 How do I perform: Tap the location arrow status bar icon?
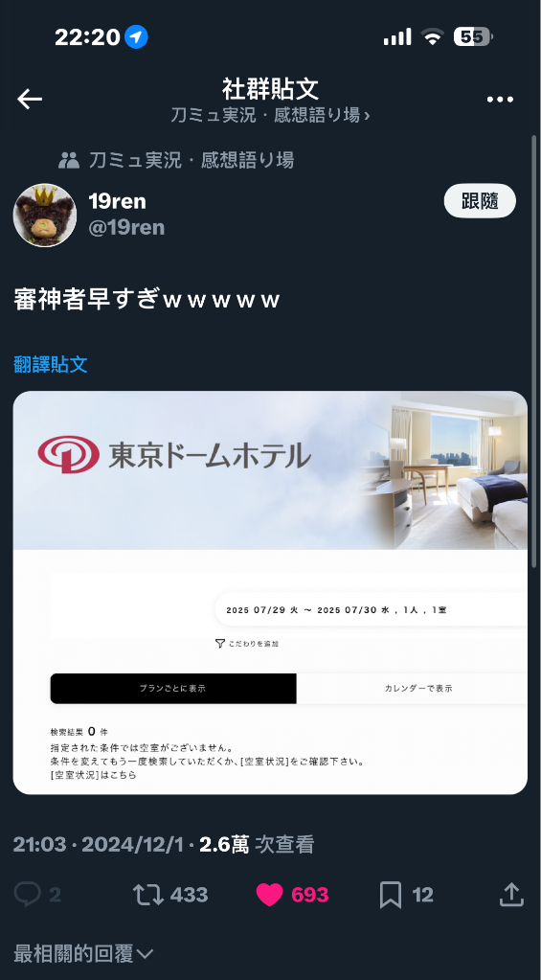point(136,37)
